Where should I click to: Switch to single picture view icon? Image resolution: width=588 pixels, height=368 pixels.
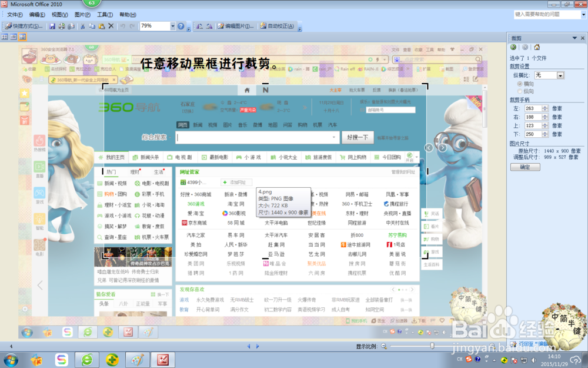pyautogui.click(x=22, y=37)
